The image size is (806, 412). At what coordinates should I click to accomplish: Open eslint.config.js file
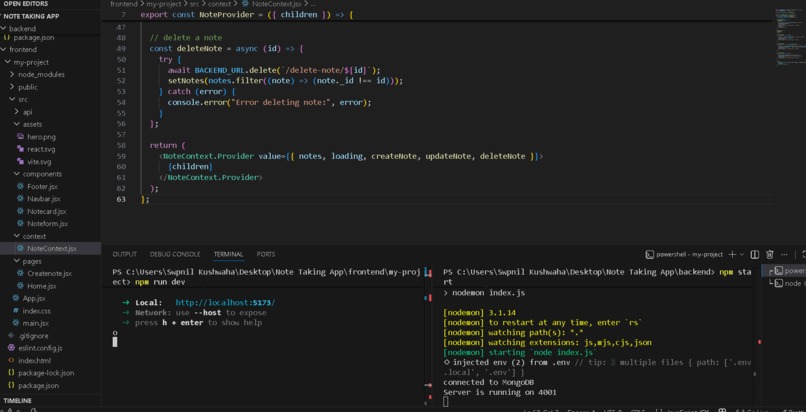(50, 348)
